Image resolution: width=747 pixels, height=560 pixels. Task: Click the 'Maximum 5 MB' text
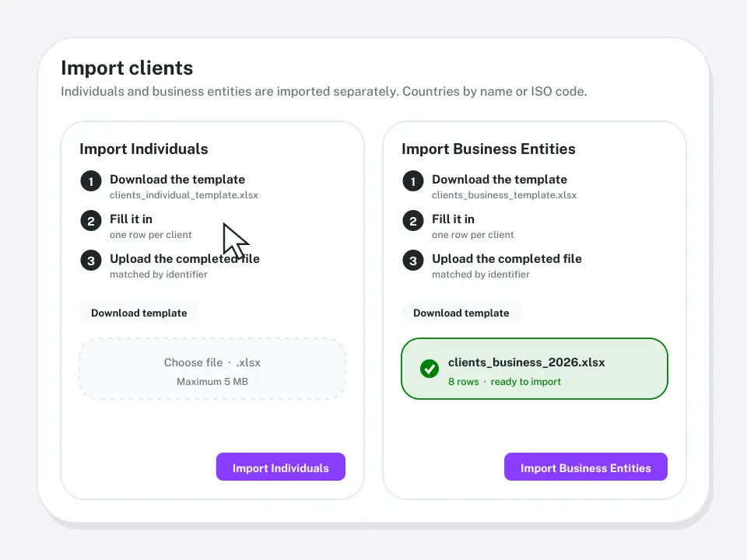[212, 381]
